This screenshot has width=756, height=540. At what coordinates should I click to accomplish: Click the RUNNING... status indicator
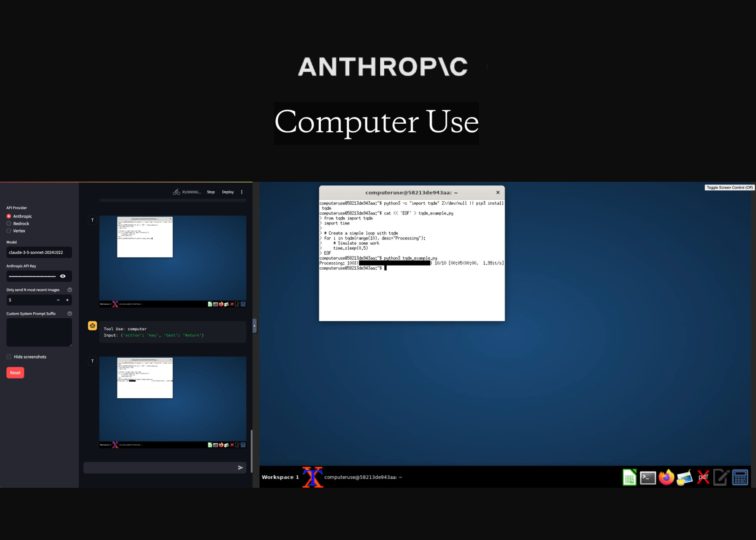[x=187, y=192]
